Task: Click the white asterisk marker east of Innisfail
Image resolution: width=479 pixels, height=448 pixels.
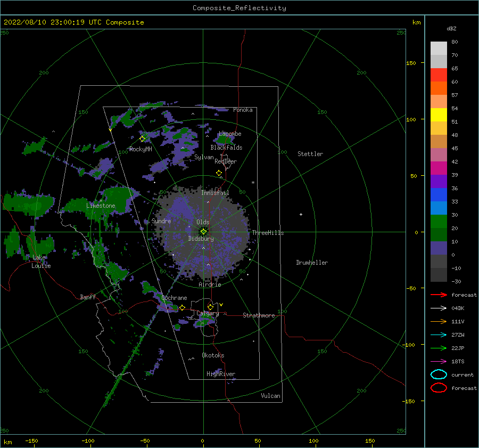Action: click(x=253, y=183)
